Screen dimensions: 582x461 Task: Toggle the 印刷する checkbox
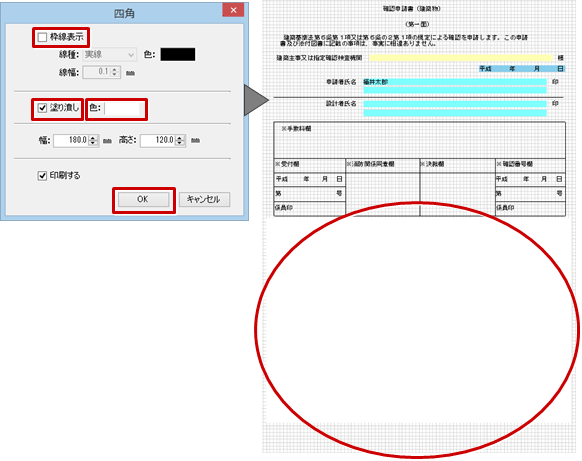(x=42, y=175)
